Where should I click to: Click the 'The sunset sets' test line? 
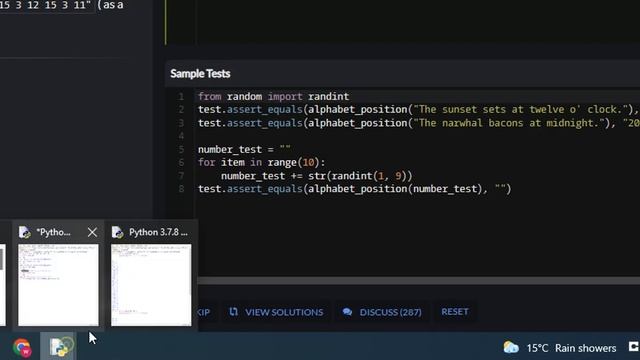(x=418, y=110)
